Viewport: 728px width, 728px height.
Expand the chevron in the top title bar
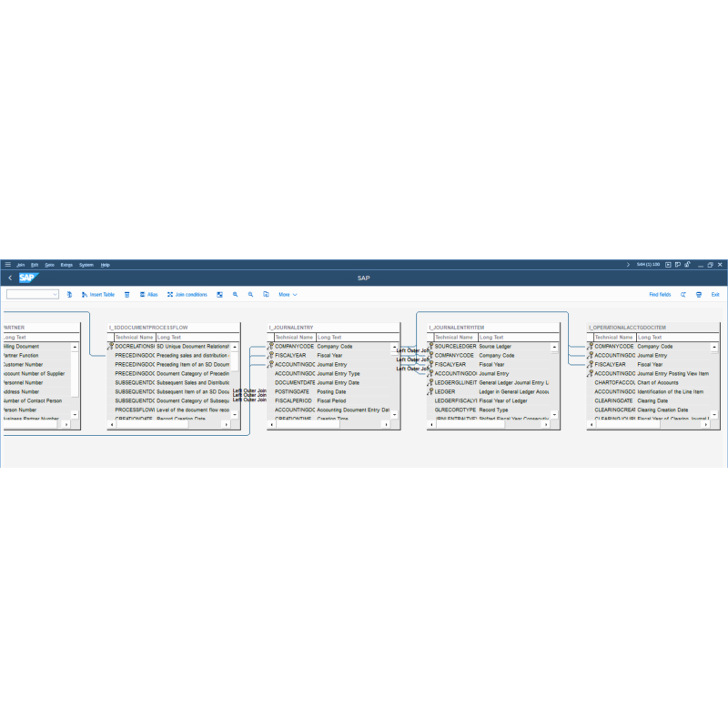628,264
